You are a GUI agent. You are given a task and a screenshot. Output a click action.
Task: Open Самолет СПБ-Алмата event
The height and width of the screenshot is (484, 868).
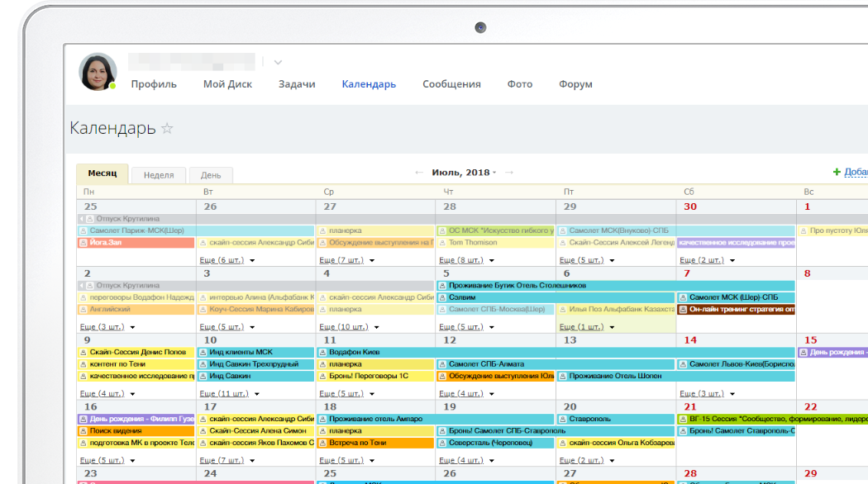tap(556, 364)
